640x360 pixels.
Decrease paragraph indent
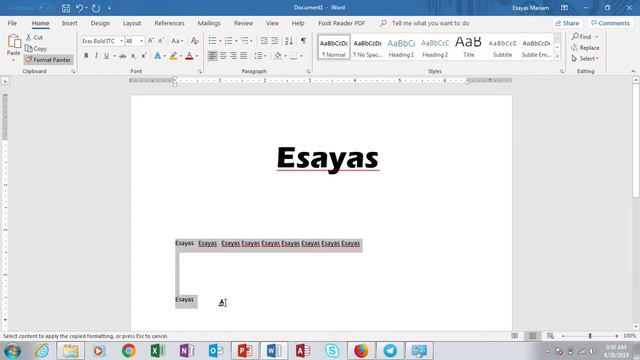click(264, 41)
